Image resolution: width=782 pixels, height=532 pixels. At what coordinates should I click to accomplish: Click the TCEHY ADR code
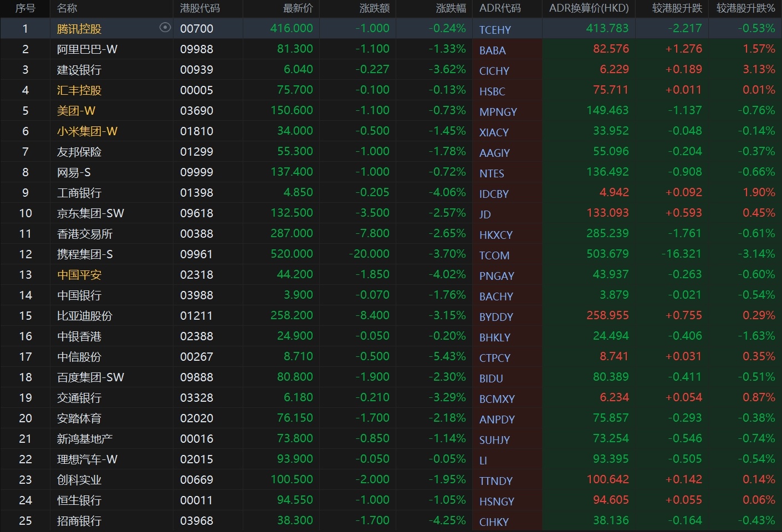click(495, 30)
